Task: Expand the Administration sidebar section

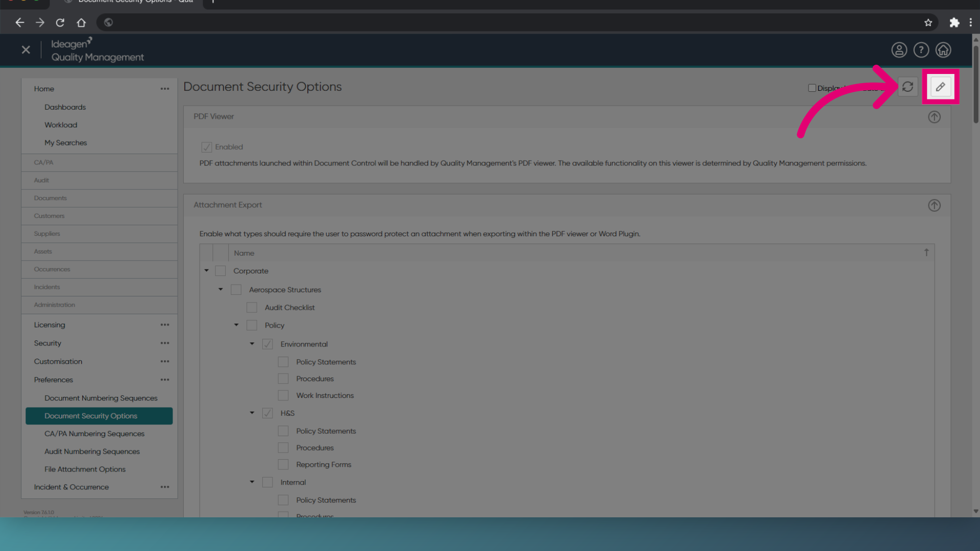Action: click(x=100, y=305)
